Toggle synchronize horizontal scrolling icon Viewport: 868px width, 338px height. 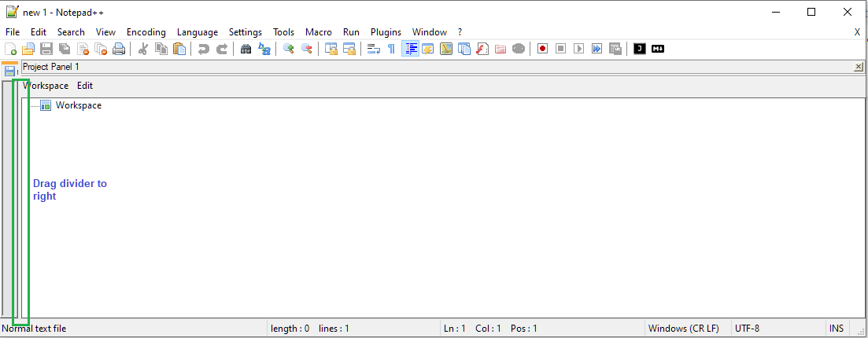[349, 49]
